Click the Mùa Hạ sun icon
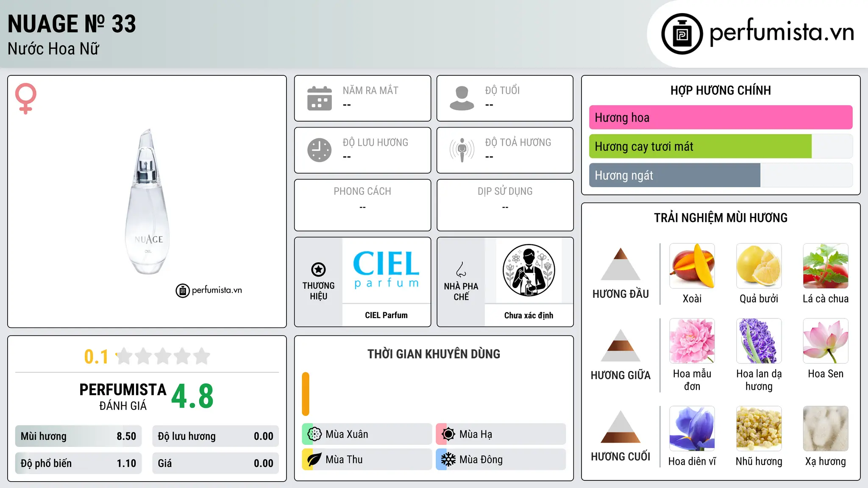Screen dimensions: 868x488 (x=448, y=434)
